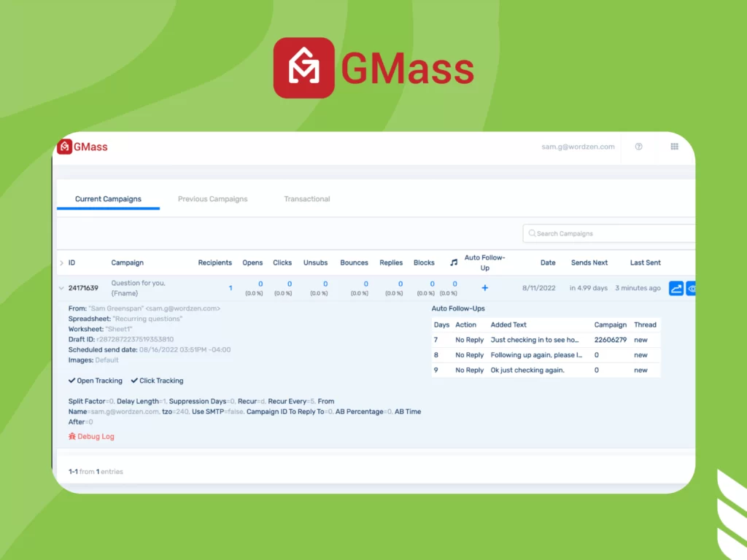The height and width of the screenshot is (560, 747).
Task: Open the campaign analytics chart icon
Action: pos(676,288)
